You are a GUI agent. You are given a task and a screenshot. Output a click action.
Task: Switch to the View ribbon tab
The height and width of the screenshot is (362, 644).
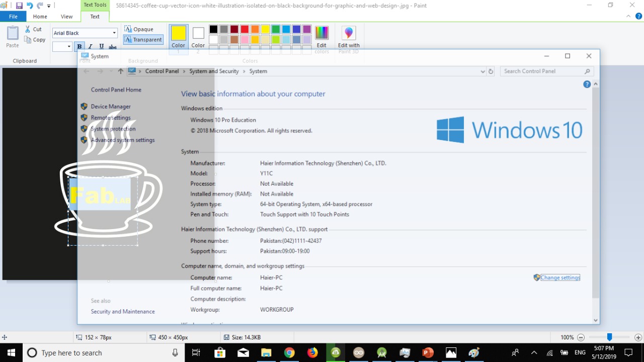click(67, 17)
